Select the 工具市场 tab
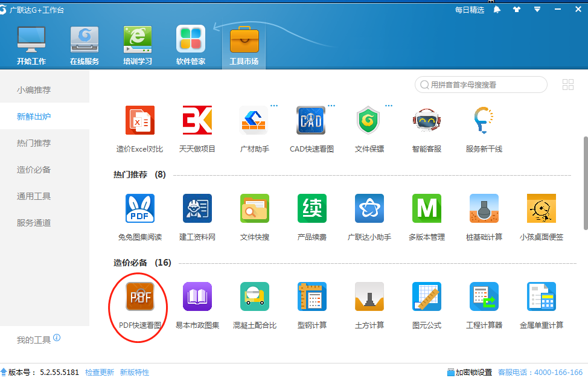 pyautogui.click(x=244, y=46)
